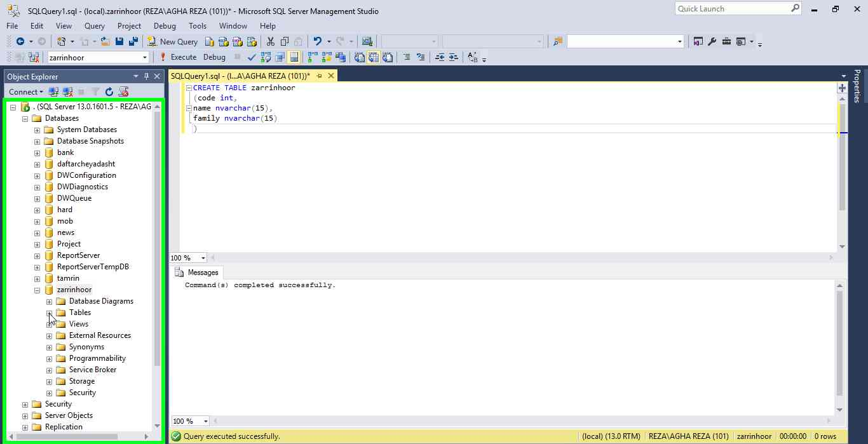Open the Query menu
This screenshot has width=868, height=444.
click(x=94, y=26)
